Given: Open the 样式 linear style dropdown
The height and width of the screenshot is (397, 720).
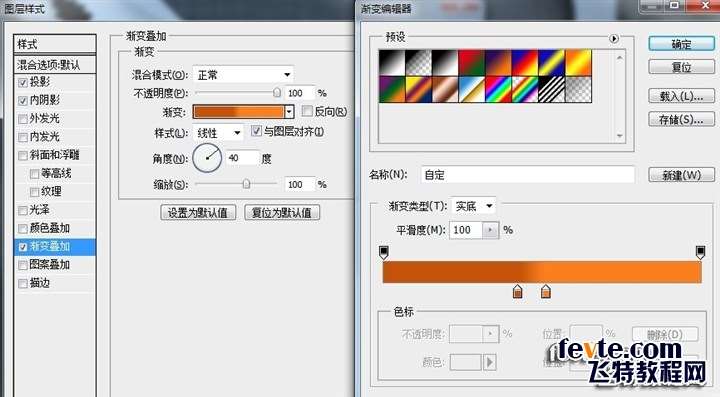Looking at the screenshot, I should [x=218, y=133].
